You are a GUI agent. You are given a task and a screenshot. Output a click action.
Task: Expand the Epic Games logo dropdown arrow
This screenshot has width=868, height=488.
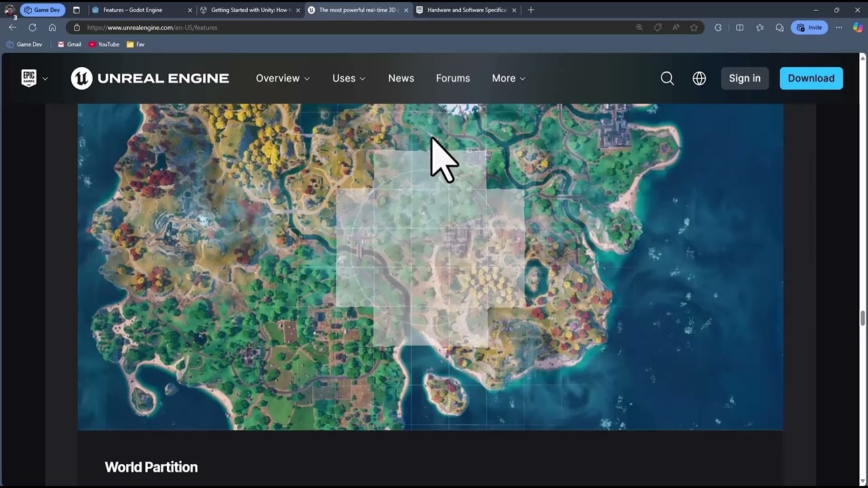click(x=45, y=79)
